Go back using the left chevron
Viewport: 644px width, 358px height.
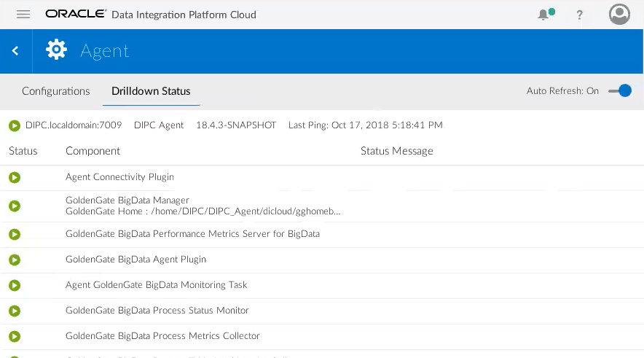point(15,50)
